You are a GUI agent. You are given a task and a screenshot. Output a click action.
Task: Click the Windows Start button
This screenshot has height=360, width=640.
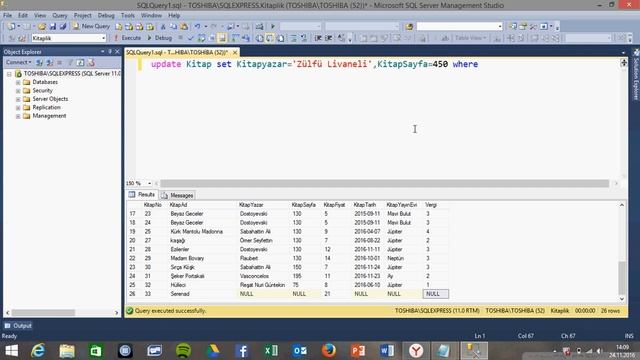(11, 351)
